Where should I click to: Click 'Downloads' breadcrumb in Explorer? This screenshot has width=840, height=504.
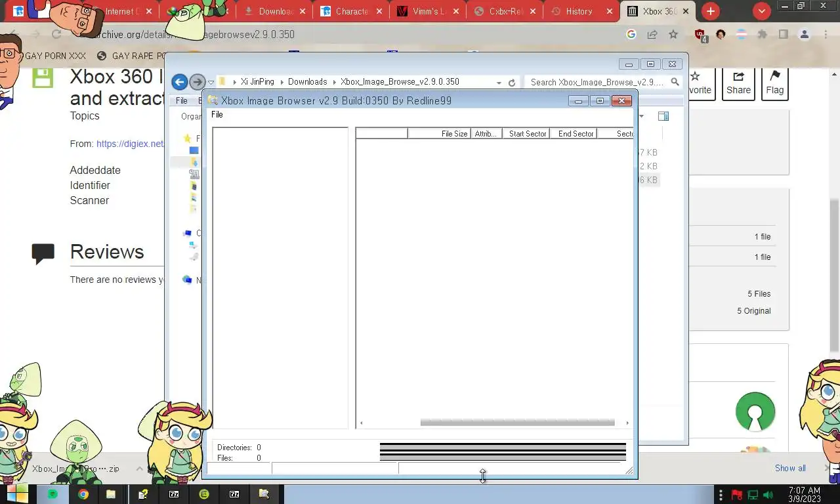(x=307, y=82)
